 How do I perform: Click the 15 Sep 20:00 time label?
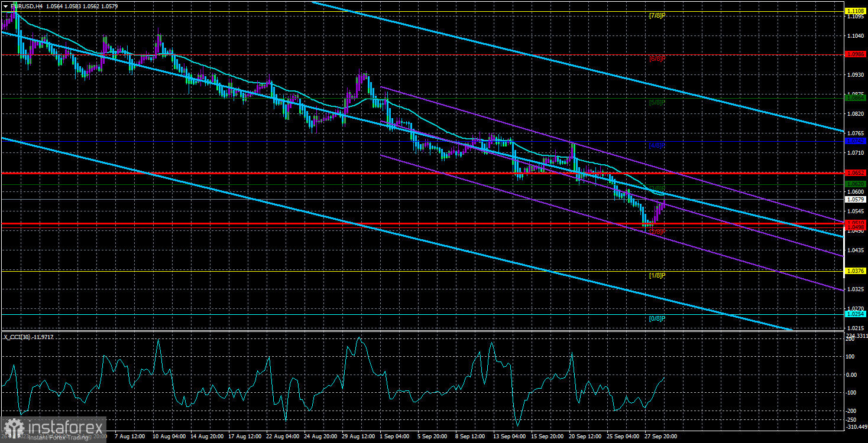pyautogui.click(x=548, y=437)
